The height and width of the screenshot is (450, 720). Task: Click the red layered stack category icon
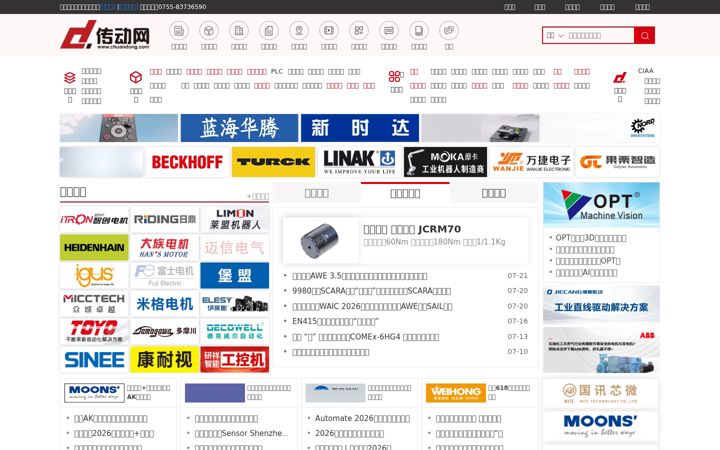point(69,77)
